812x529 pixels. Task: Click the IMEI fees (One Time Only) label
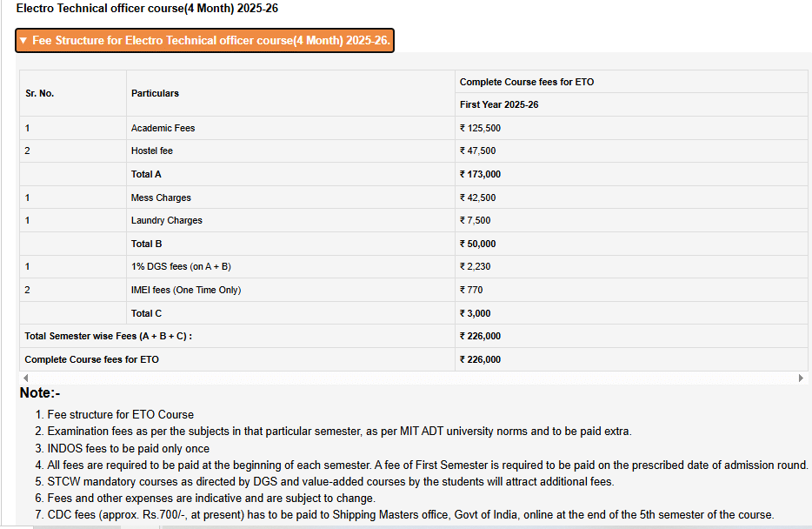coord(186,290)
